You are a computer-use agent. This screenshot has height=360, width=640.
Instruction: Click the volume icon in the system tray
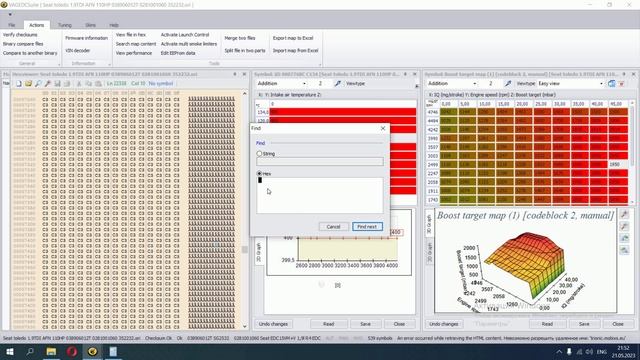point(589,351)
